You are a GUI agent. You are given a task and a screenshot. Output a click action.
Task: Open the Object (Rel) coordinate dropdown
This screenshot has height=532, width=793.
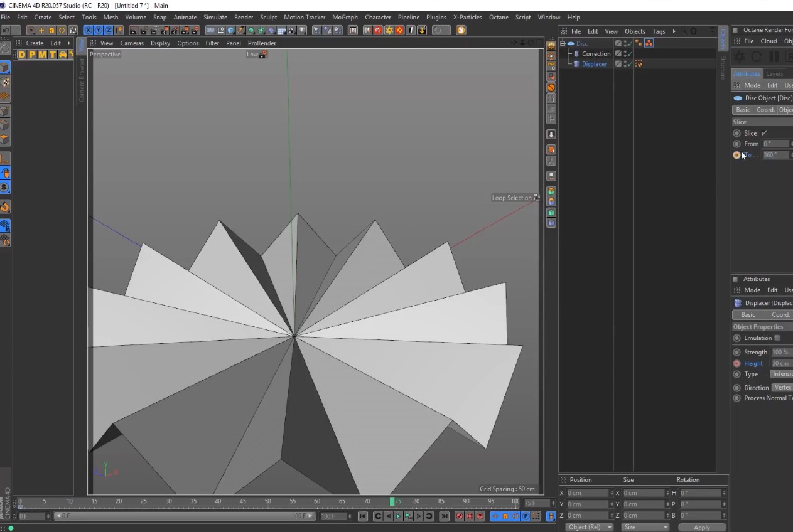pyautogui.click(x=590, y=527)
